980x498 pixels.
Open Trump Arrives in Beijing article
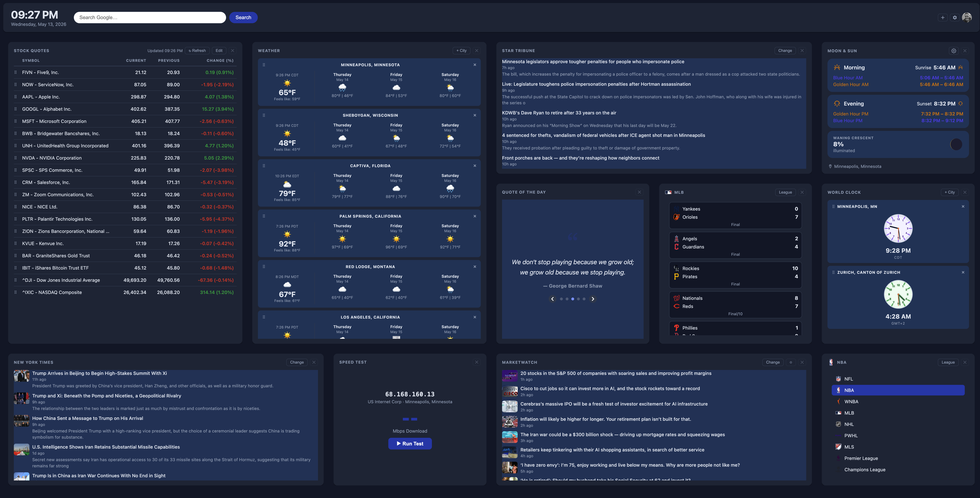pos(99,374)
